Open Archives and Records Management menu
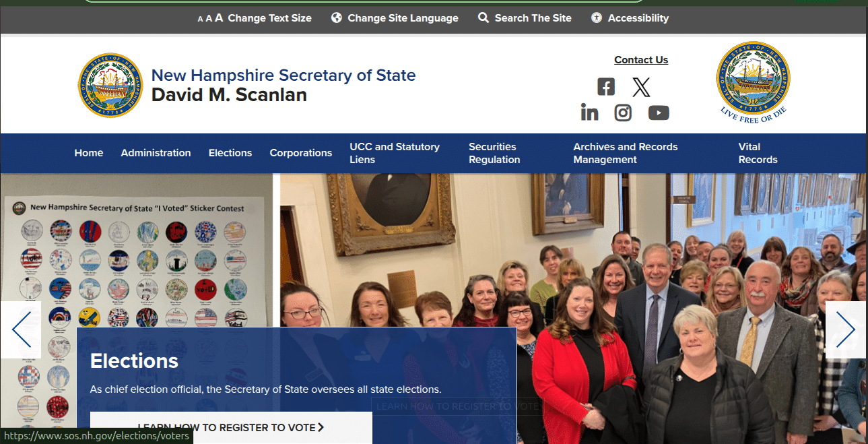The width and height of the screenshot is (868, 444). (626, 153)
